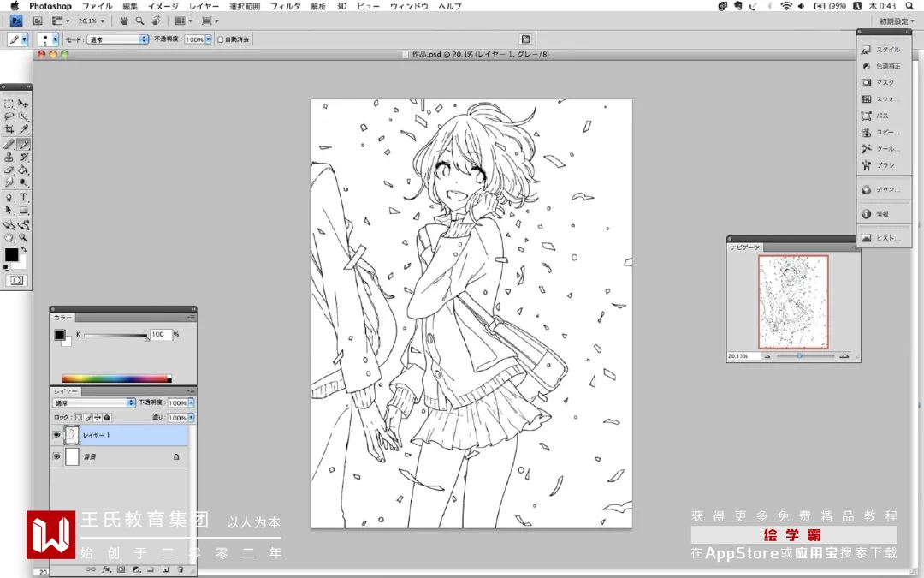Toggle lock position
The width and height of the screenshot is (924, 578).
click(98, 418)
